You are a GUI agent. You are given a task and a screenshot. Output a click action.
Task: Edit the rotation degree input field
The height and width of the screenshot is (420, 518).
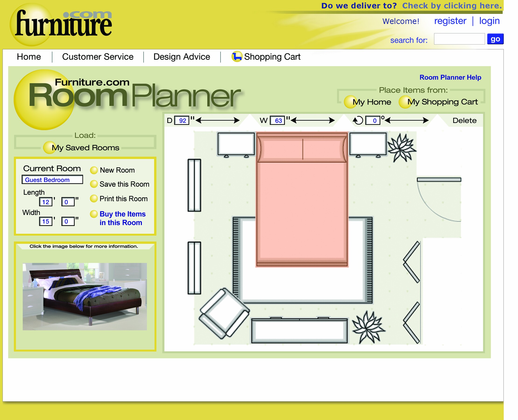click(x=373, y=120)
